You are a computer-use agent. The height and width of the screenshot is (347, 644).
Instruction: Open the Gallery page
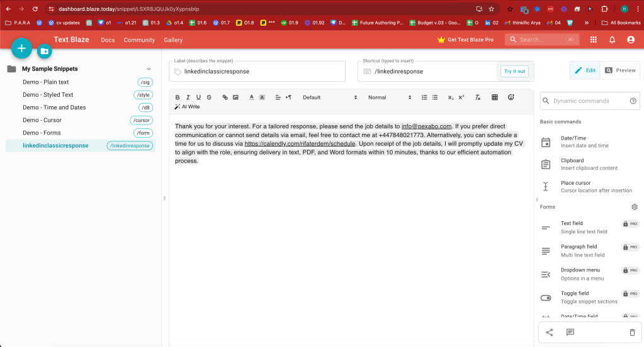click(x=173, y=40)
